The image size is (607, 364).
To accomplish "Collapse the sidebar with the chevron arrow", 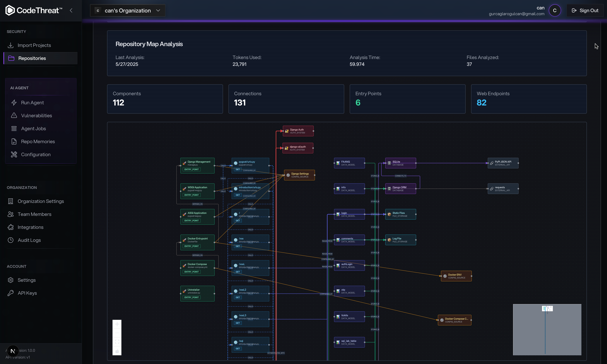I will [x=71, y=10].
